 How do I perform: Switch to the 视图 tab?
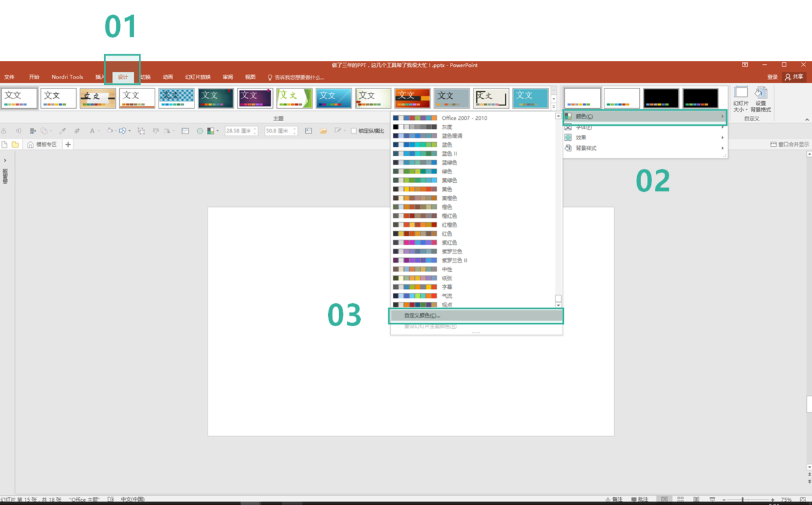click(250, 77)
